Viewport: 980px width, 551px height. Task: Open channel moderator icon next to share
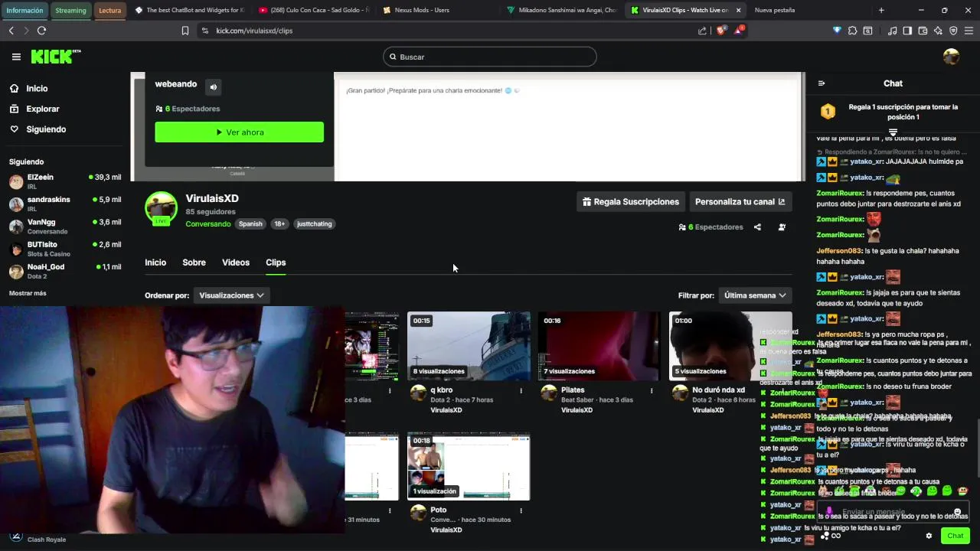[x=782, y=227]
